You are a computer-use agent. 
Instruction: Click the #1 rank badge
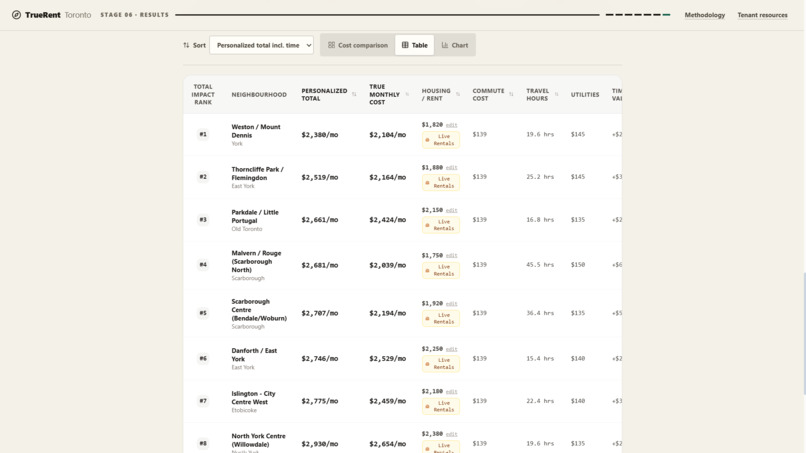tap(203, 135)
